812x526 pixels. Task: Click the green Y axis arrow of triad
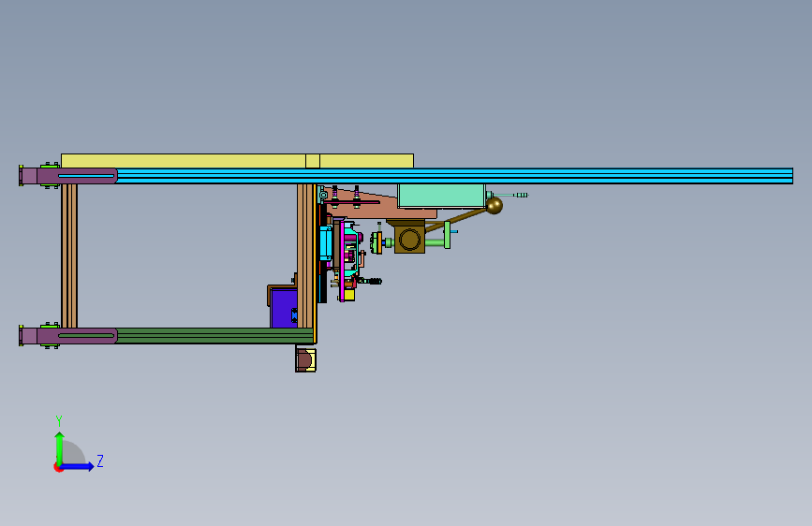pyautogui.click(x=59, y=447)
